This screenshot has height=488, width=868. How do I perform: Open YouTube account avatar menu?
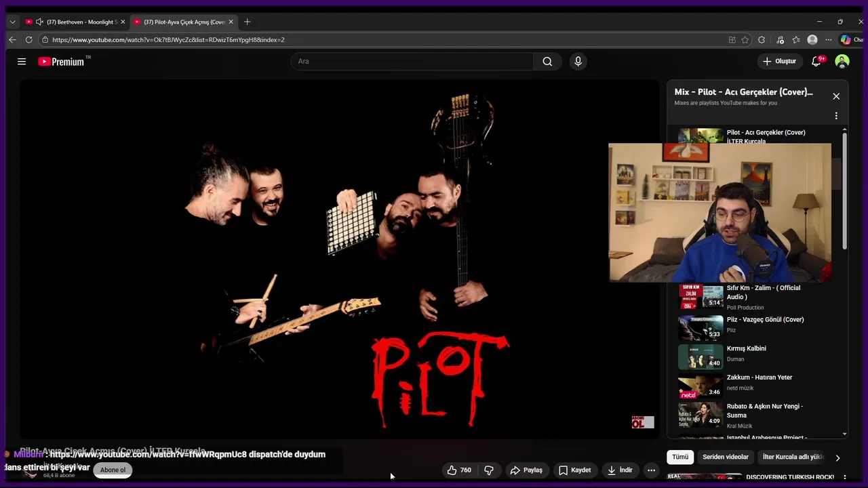[842, 62]
